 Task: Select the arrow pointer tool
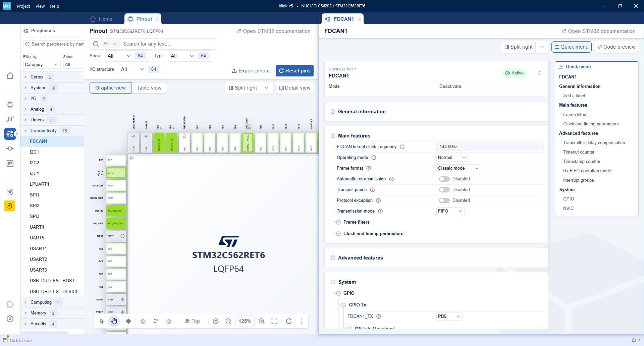[102, 321]
